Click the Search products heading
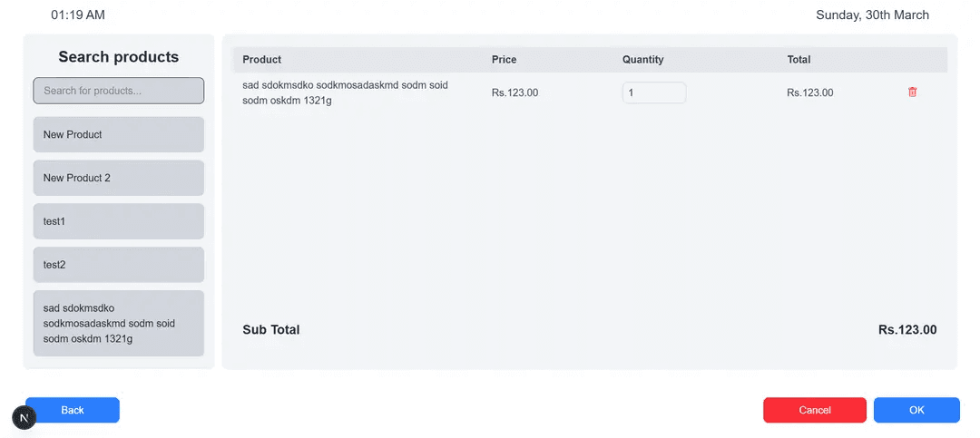The width and height of the screenshot is (980, 438). (x=118, y=57)
